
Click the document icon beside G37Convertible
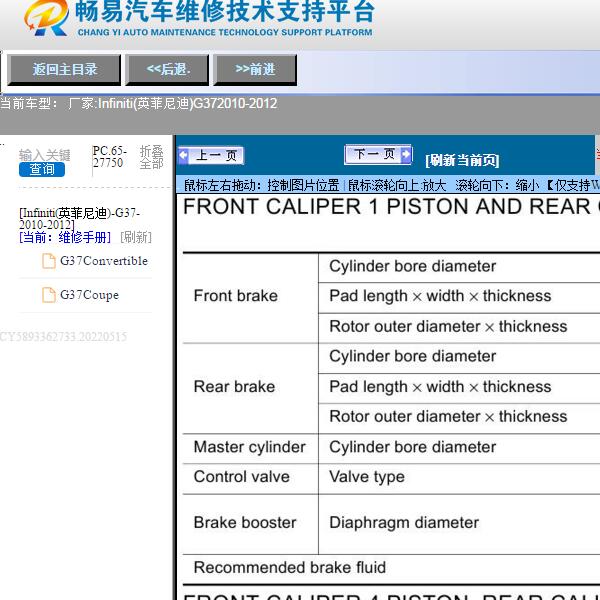tap(49, 261)
